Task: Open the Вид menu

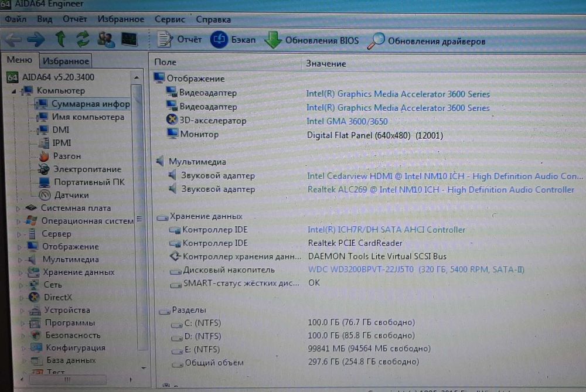Action: click(45, 19)
